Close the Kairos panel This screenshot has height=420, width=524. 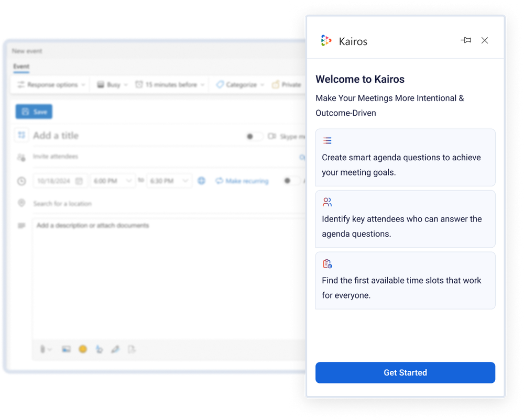coord(485,40)
